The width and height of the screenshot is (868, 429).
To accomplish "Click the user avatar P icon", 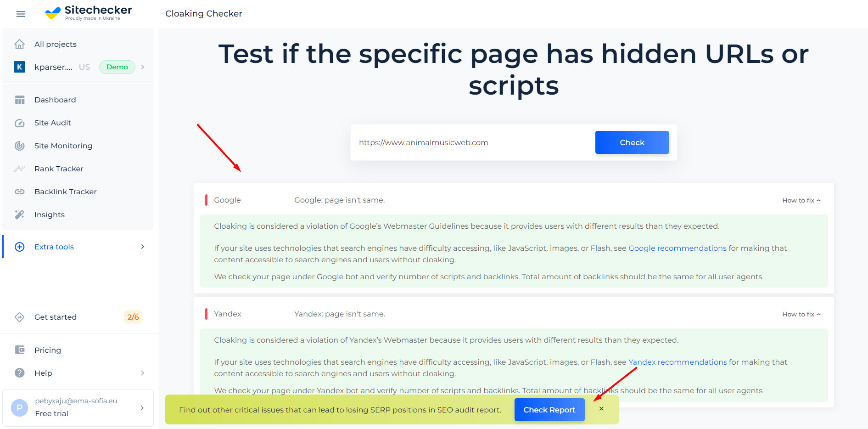I will click(19, 408).
